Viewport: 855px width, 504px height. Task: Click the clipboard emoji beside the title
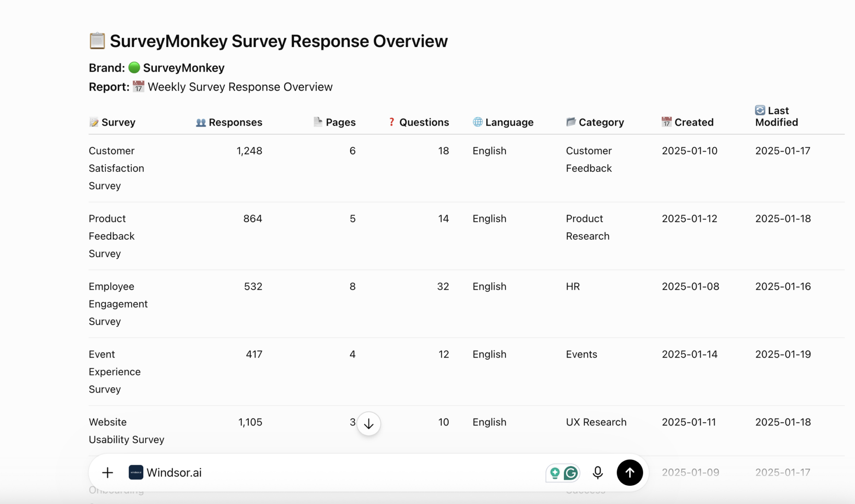point(97,41)
